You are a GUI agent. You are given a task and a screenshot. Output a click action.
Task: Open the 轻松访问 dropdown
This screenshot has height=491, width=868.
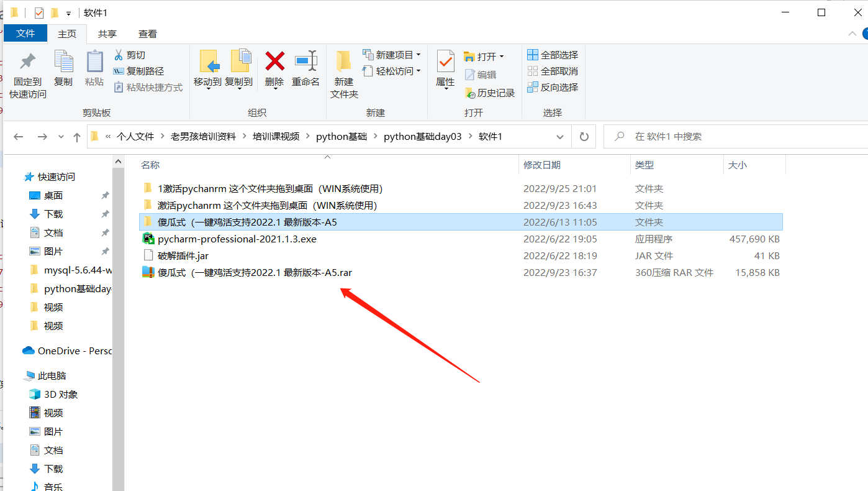[x=392, y=71]
